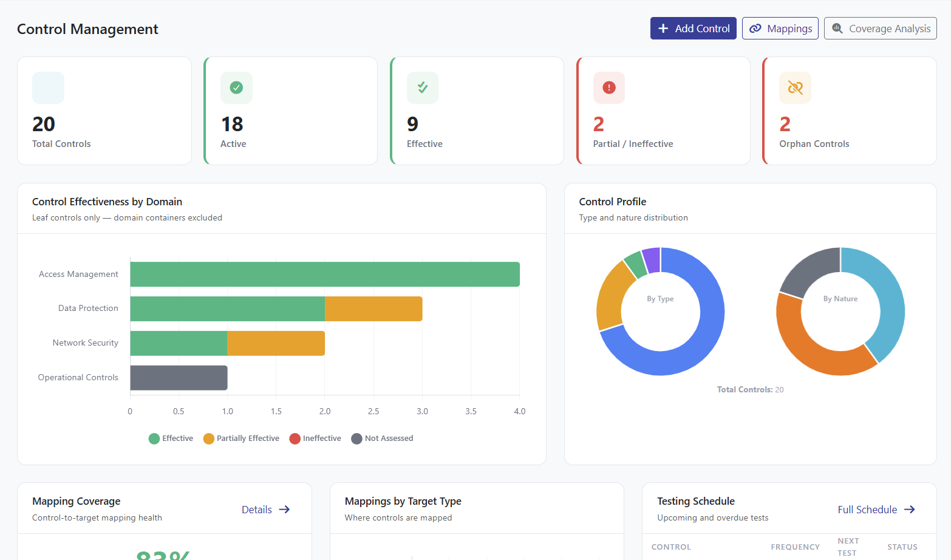The width and height of the screenshot is (951, 560).
Task: Click the Orphan Controls label
Action: point(814,144)
